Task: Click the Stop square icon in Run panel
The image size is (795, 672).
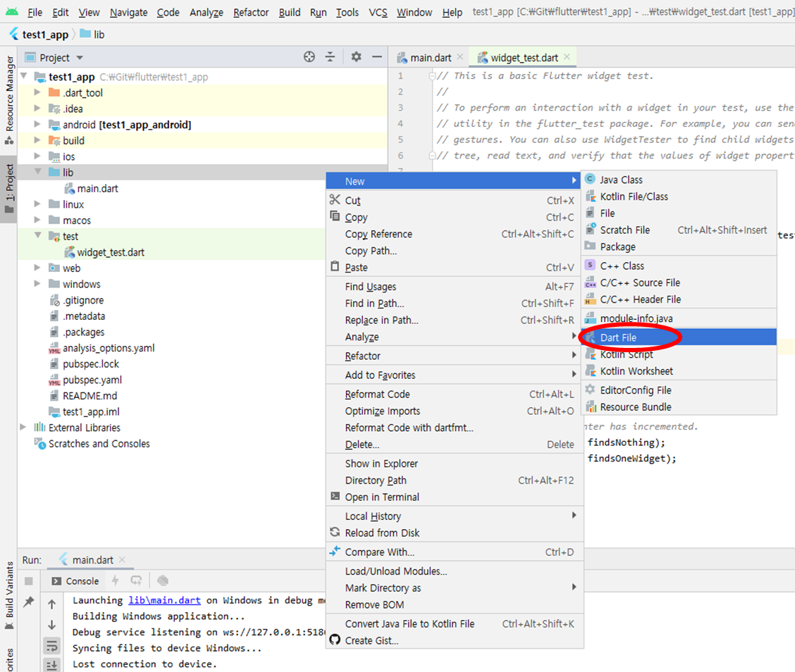Action: tap(29, 580)
